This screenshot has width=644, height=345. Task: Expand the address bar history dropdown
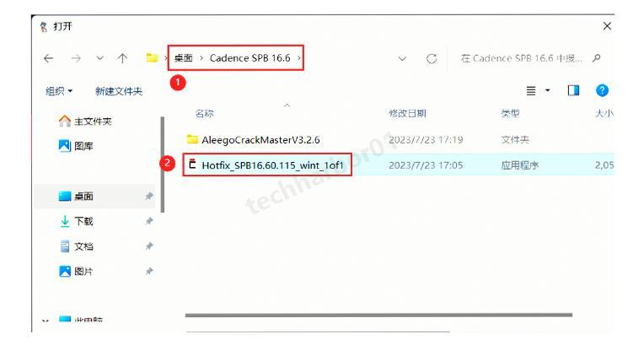403,59
